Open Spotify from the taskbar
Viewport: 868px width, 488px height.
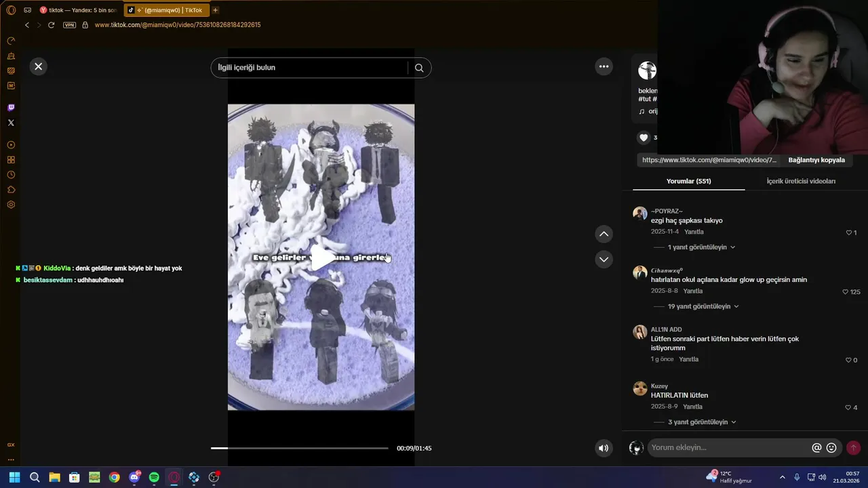(154, 477)
